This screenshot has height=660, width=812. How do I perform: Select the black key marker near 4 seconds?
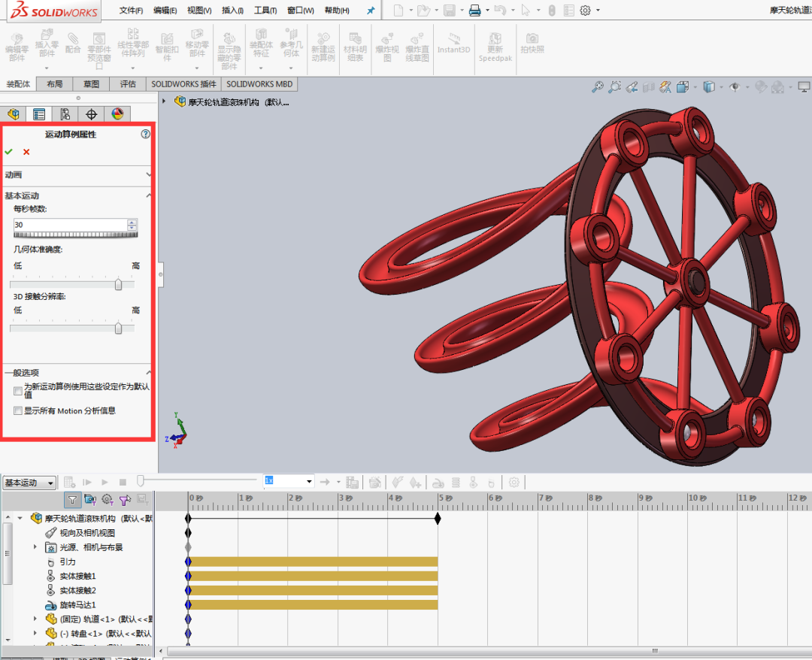coord(437,517)
